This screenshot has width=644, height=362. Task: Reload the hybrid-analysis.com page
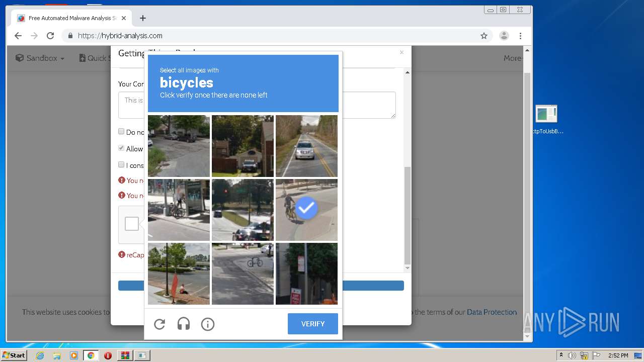pyautogui.click(x=50, y=36)
